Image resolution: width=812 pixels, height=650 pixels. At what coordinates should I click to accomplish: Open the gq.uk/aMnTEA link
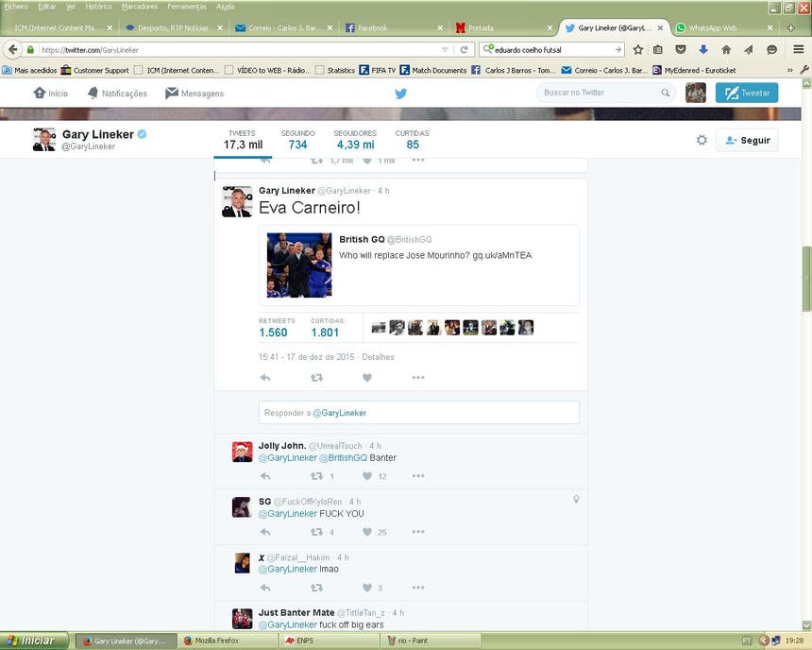(502, 255)
